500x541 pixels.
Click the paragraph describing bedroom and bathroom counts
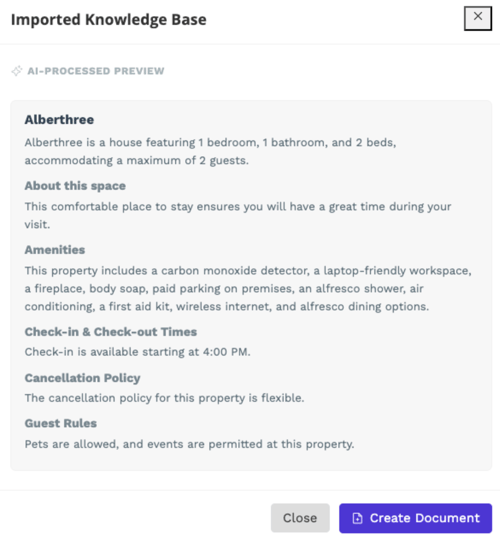tap(210, 151)
